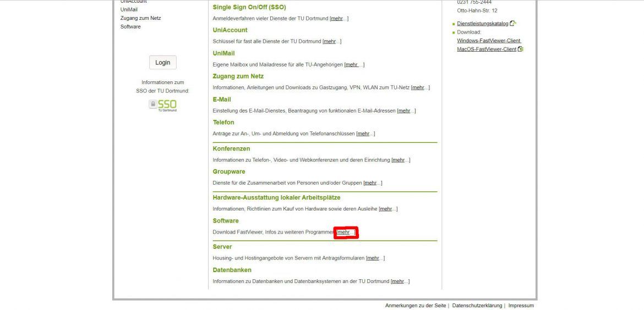Image resolution: width=644 pixels, height=310 pixels.
Task: Open the Single Sign On/Off (SSO) heading
Action: click(249, 7)
